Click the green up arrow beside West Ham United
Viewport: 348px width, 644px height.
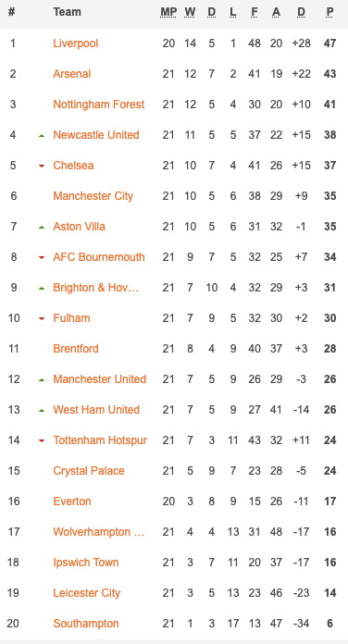42,410
